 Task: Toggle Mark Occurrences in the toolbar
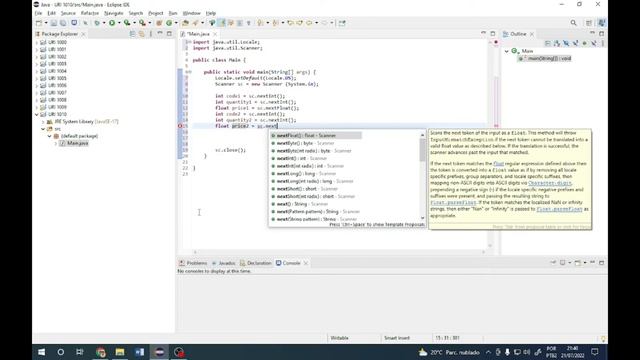(221, 23)
